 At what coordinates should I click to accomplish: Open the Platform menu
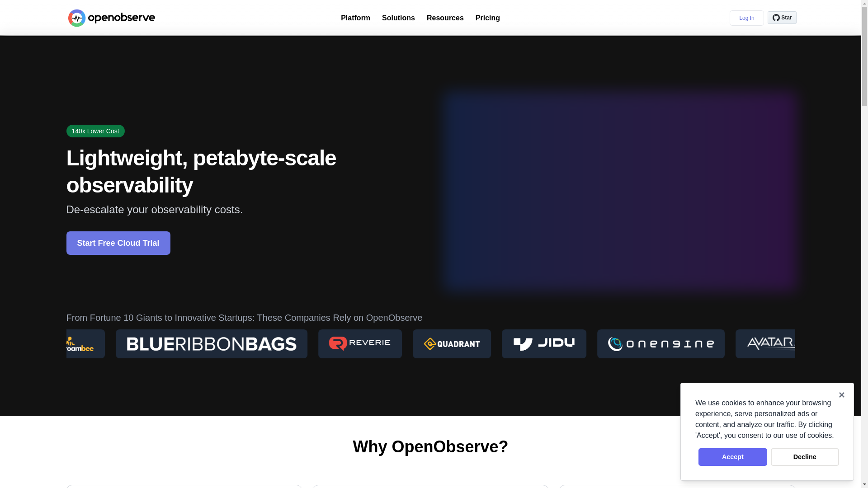coord(355,18)
